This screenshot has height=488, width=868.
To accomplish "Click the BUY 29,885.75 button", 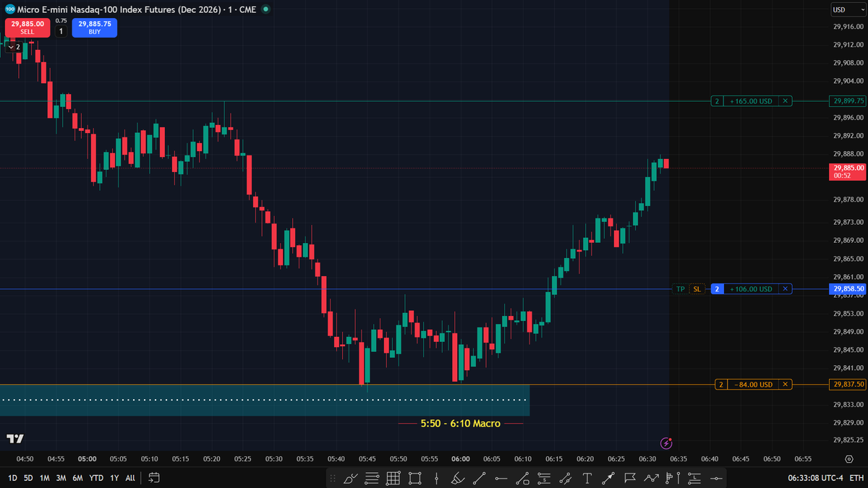I will pos(94,27).
